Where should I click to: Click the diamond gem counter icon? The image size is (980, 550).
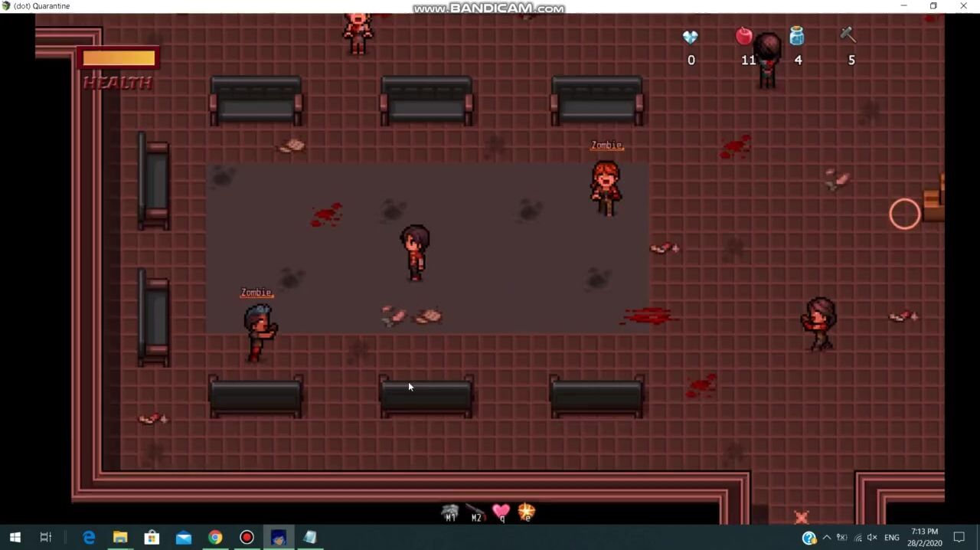[x=691, y=38]
